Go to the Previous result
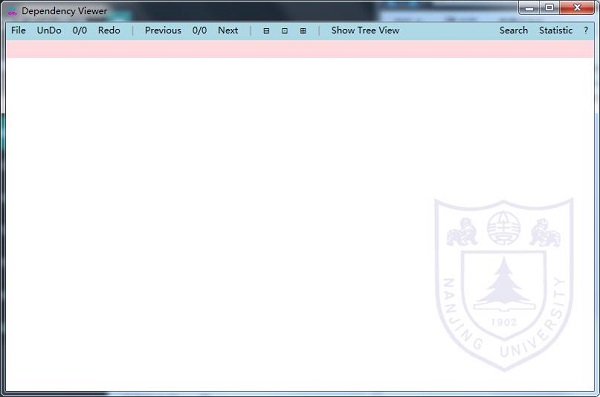 pyautogui.click(x=163, y=30)
